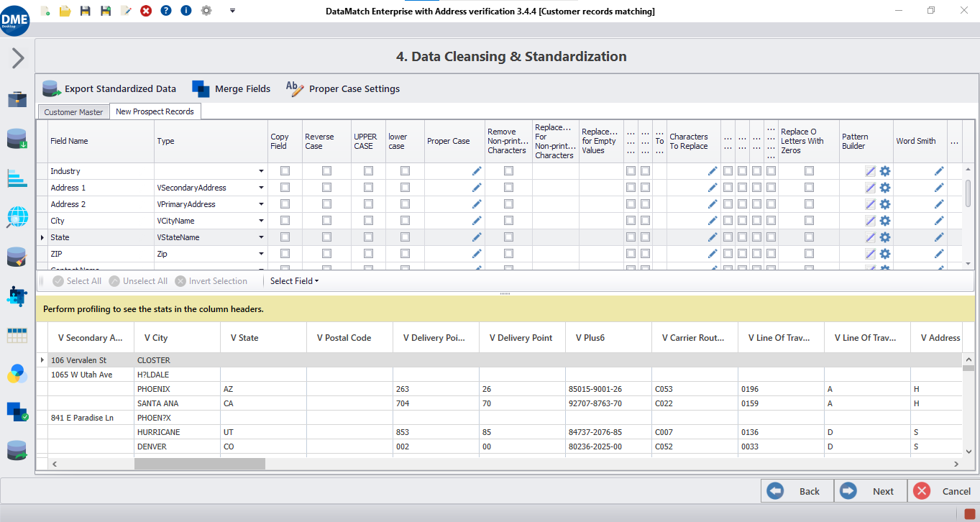This screenshot has width=980, height=522.
Task: Click the Next button
Action: click(871, 491)
